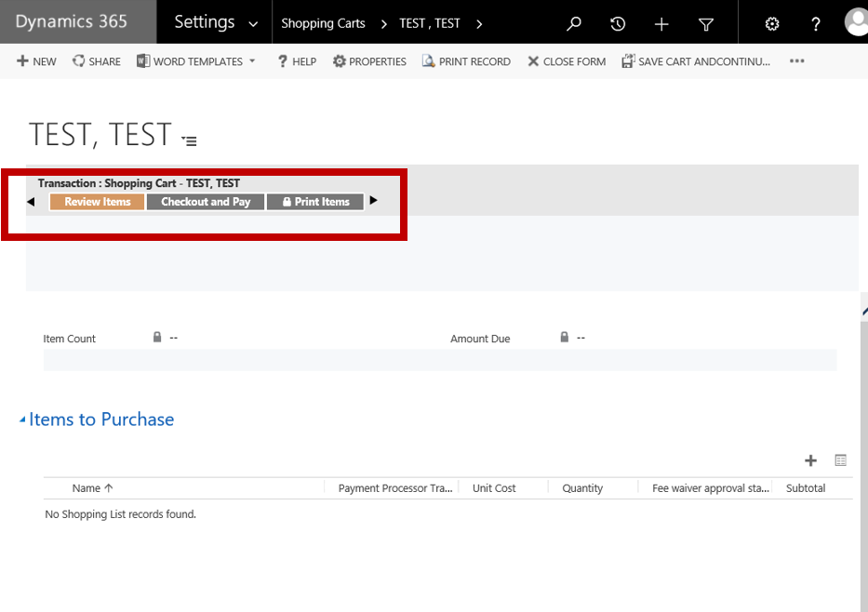The image size is (868, 612).
Task: Open the user profile avatar
Action: (856, 22)
